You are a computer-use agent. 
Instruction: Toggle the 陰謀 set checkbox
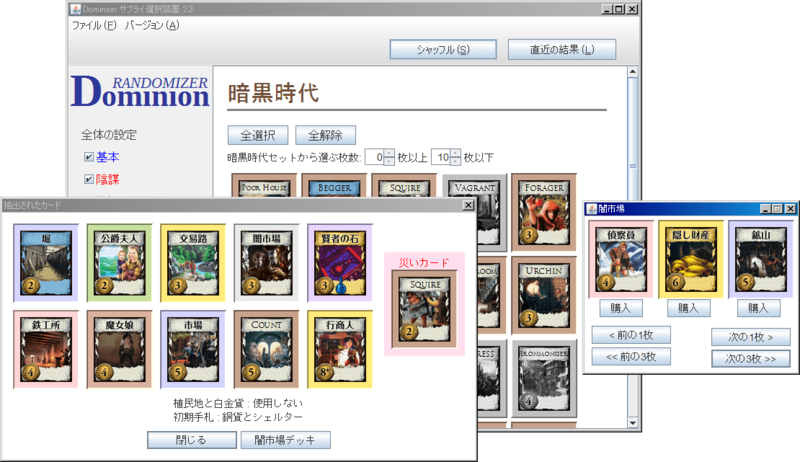coord(89,179)
